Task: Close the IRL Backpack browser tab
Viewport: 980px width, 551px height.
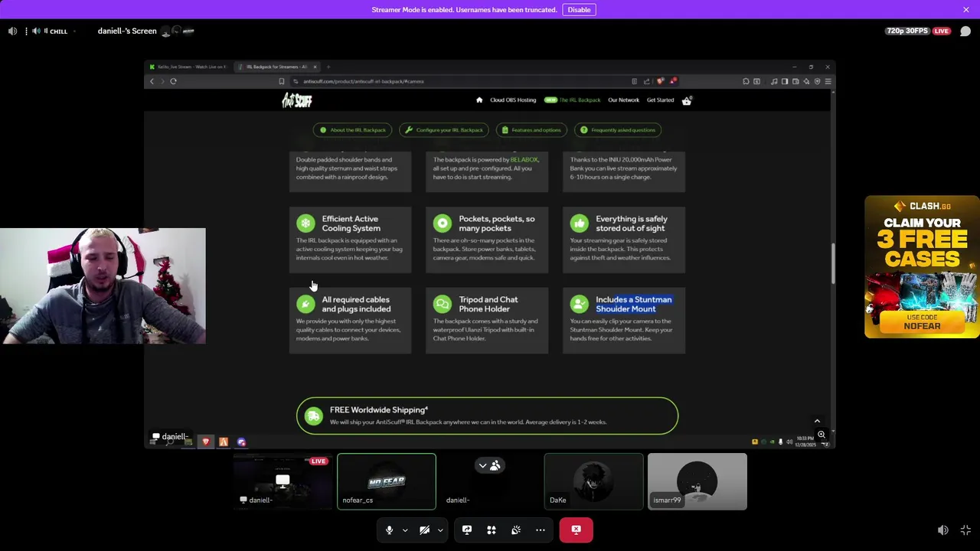Action: click(315, 67)
